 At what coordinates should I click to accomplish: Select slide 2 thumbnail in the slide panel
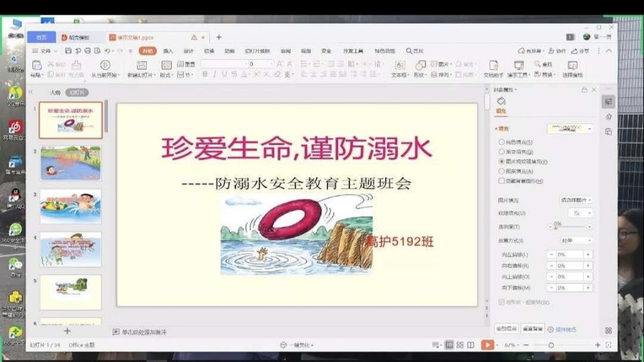pos(70,163)
